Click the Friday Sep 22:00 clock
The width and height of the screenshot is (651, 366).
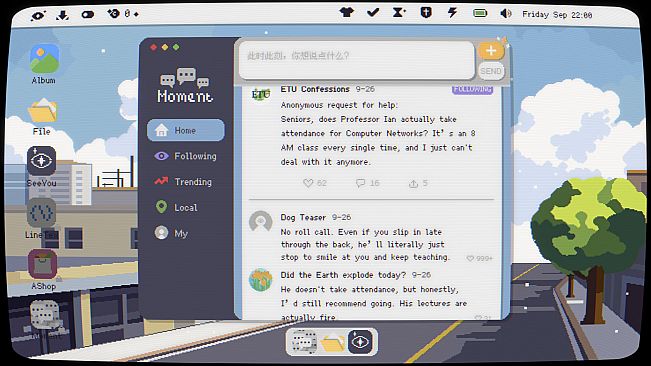click(x=557, y=15)
